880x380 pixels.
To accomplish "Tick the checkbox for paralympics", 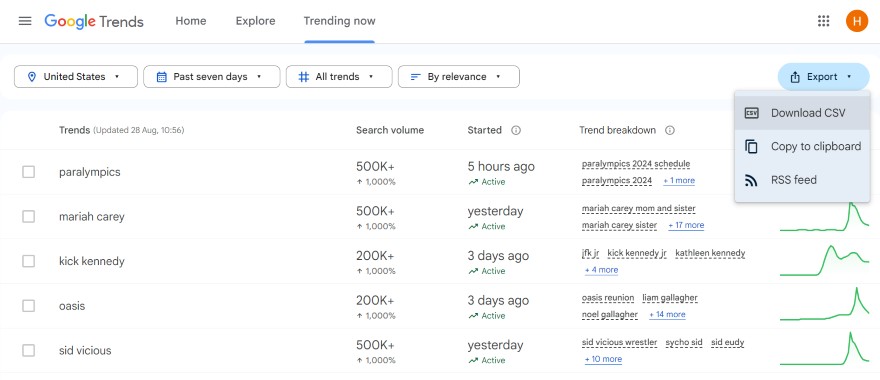I will (x=29, y=172).
